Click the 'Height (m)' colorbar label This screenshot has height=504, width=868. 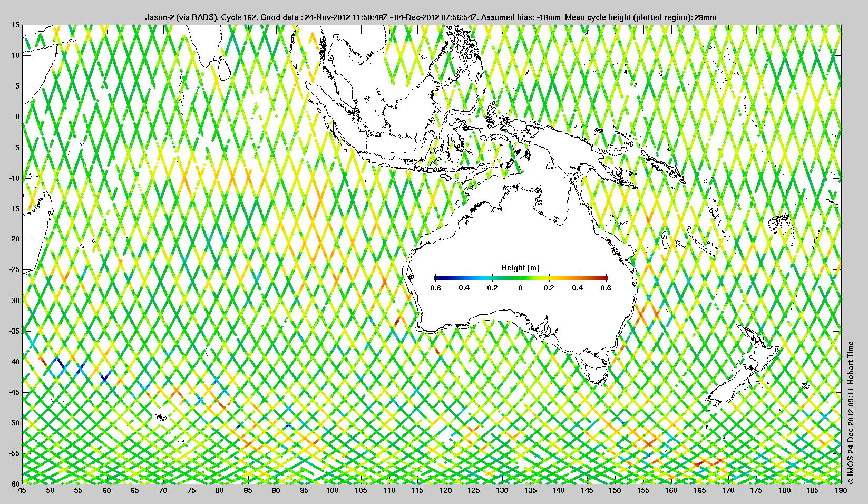[520, 268]
